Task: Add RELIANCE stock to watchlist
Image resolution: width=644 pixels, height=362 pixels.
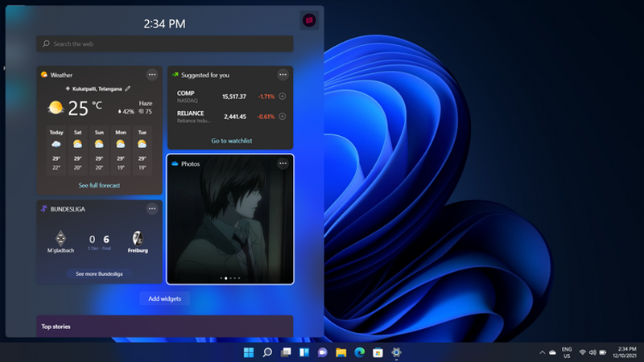Action: click(x=283, y=117)
